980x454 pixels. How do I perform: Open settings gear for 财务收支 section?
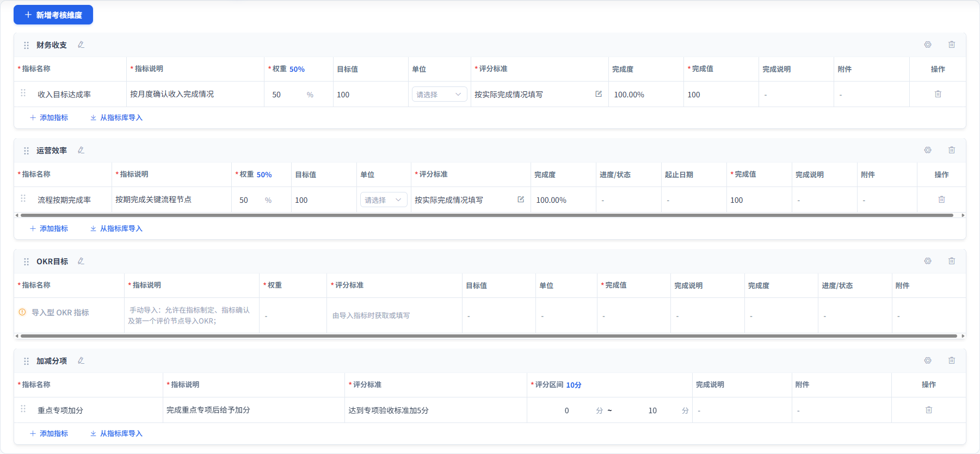[x=928, y=45]
